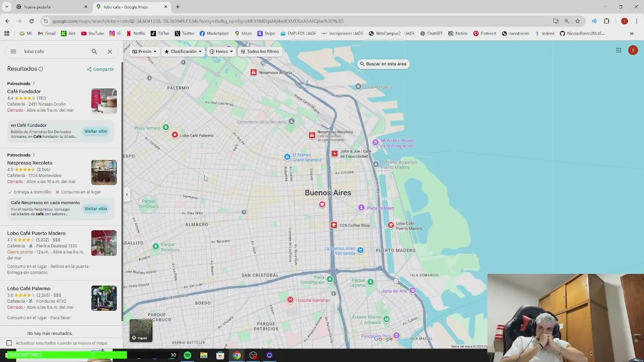Screen dimensions: 644x362
Task: Open the Pinterest bookmark
Action: click(x=485, y=34)
